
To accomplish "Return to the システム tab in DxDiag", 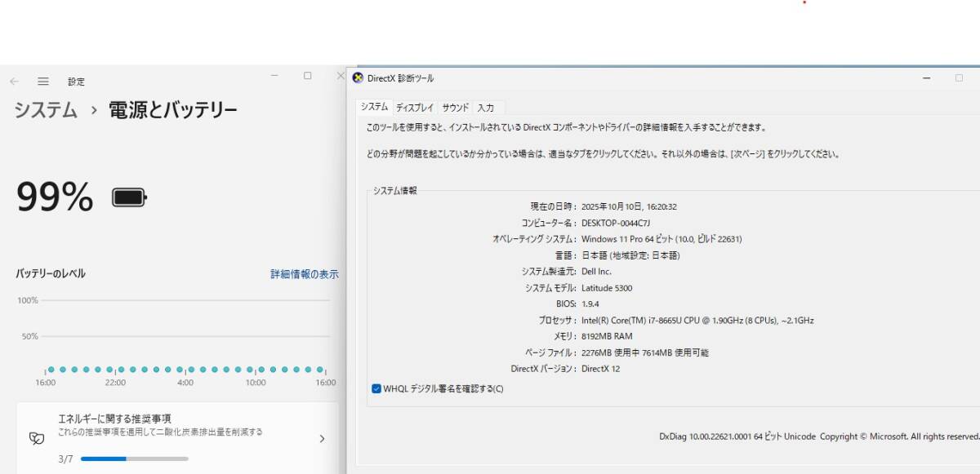I will (373, 106).
